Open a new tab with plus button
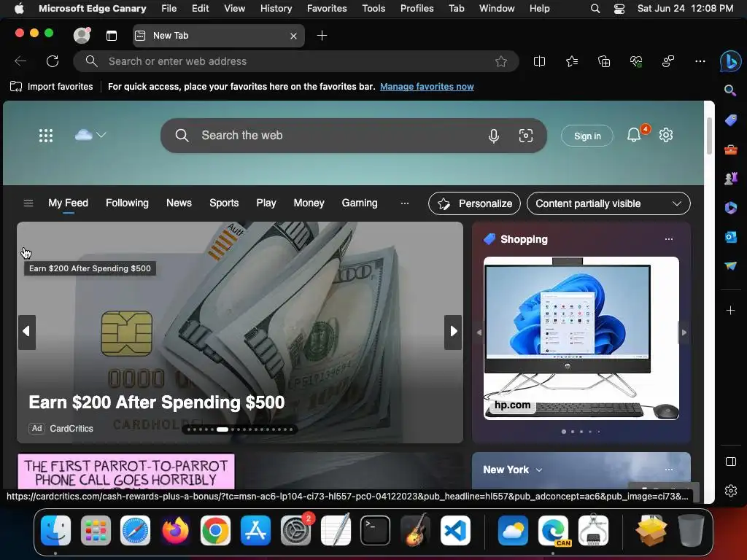The image size is (747, 560). pyautogui.click(x=322, y=36)
